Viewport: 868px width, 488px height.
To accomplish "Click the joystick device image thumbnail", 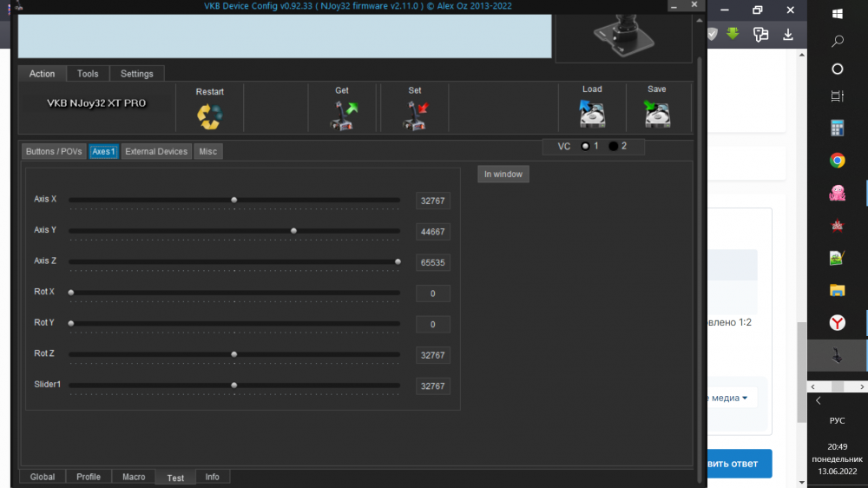I will 624,37.
